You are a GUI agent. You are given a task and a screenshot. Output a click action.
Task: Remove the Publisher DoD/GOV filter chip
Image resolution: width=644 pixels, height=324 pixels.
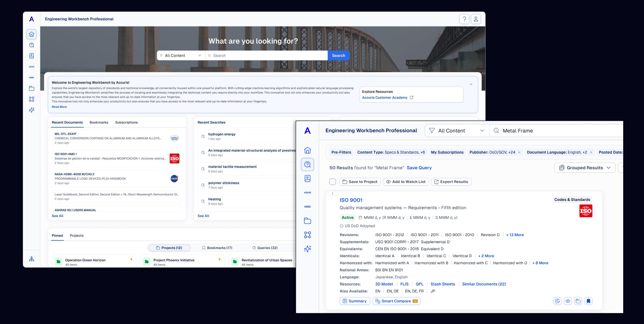click(519, 152)
